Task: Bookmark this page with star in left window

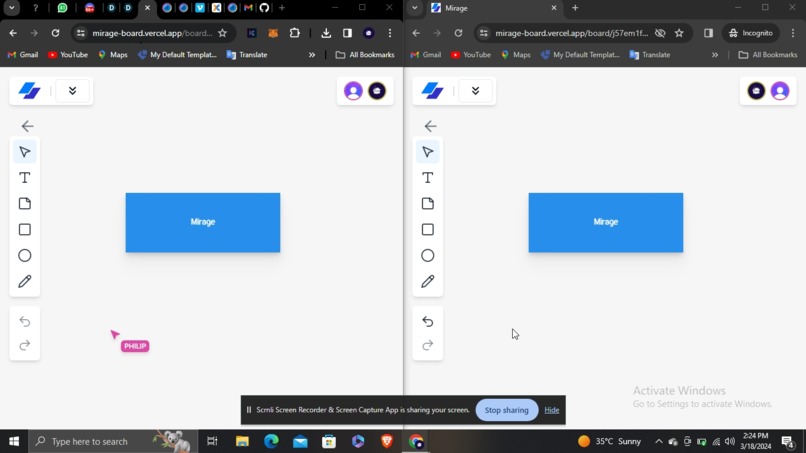Action: [223, 33]
